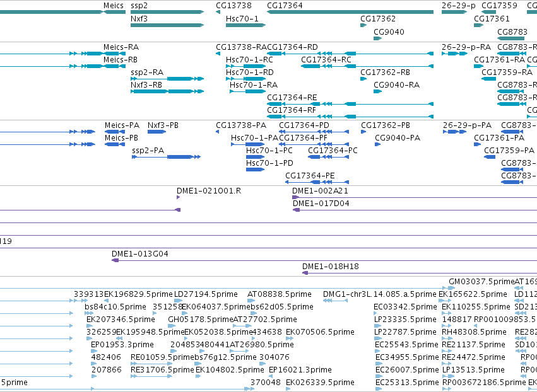Click protein label Meics-PA

[x=122, y=125]
